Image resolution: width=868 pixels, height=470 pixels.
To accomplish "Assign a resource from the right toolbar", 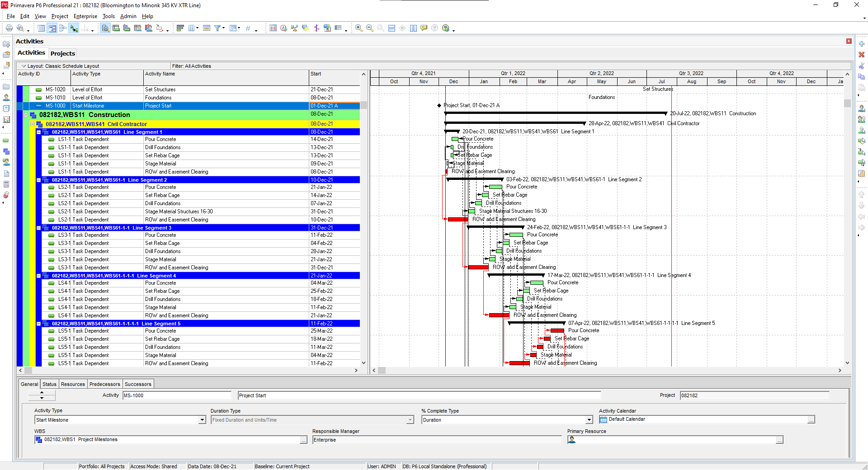I will 862,109.
